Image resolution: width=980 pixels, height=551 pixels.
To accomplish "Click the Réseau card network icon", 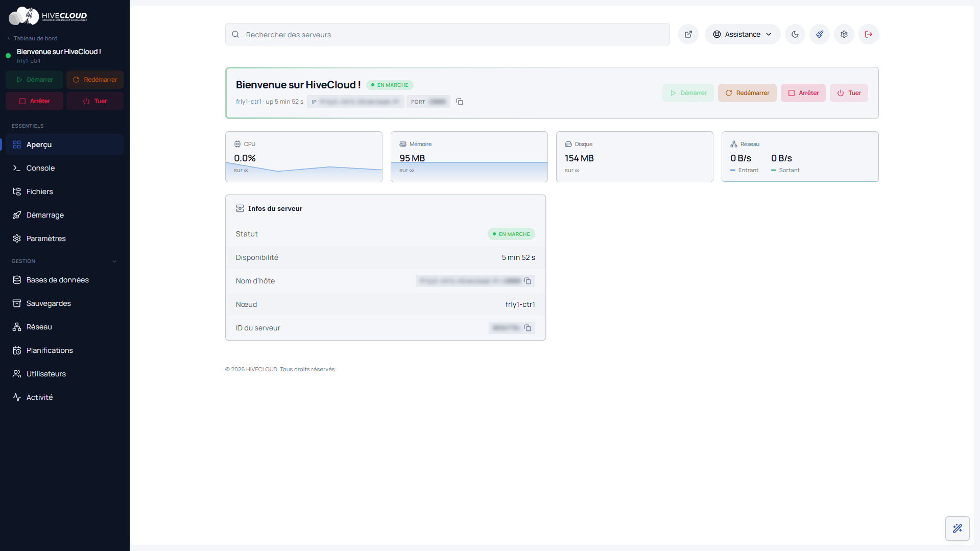I will click(734, 144).
